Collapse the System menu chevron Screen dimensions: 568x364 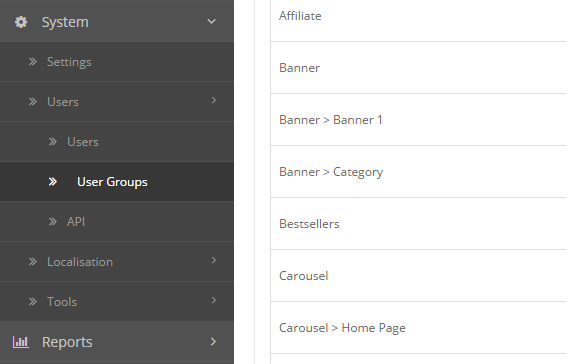pos(212,22)
